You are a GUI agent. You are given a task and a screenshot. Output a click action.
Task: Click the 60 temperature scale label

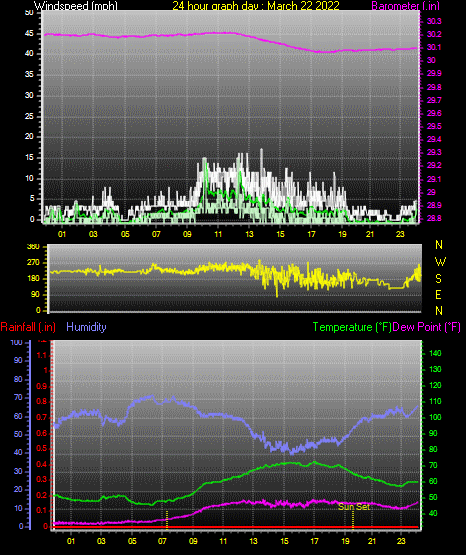tap(433, 481)
